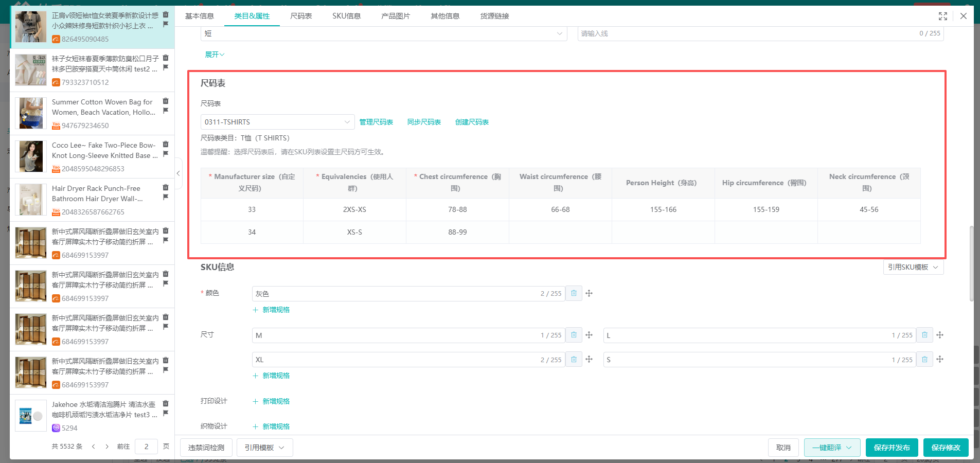Click the 保存并发布 button

tap(892, 448)
